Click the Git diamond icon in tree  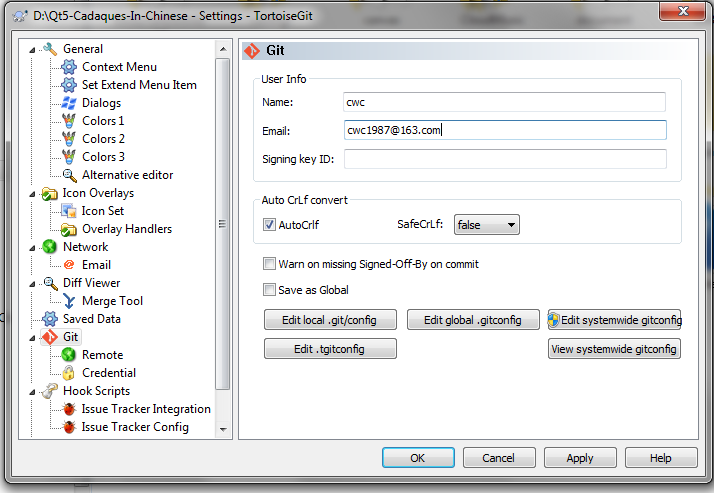49,337
